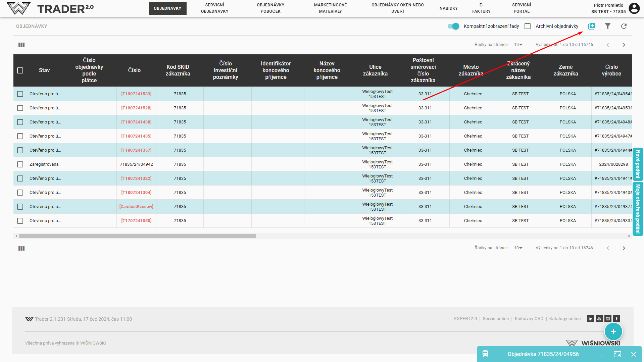Click the horizontal table scrollbar
This screenshot has height=362, width=644.
pyautogui.click(x=138, y=236)
